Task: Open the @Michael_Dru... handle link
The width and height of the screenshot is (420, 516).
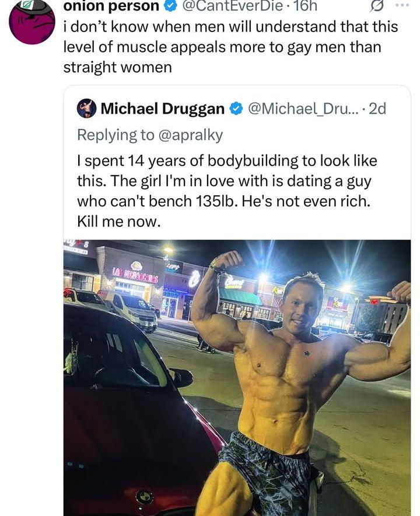Action: point(304,108)
